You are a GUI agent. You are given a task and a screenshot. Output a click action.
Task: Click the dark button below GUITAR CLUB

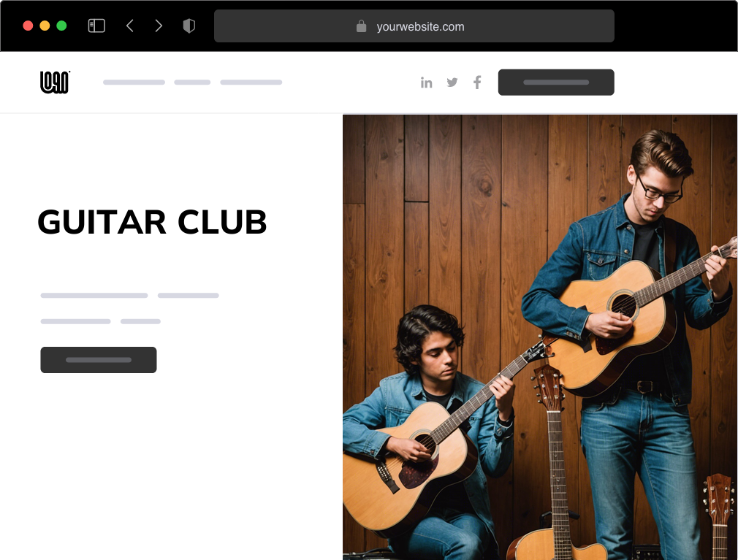click(x=99, y=360)
